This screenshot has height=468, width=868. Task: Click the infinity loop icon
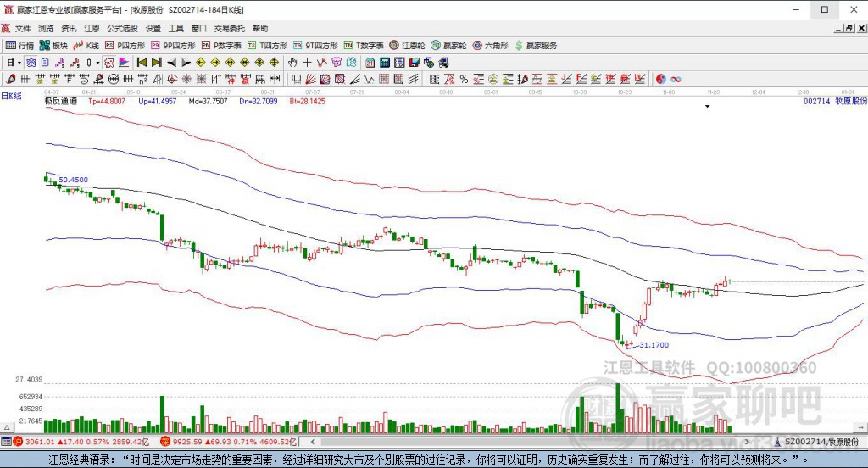676,79
